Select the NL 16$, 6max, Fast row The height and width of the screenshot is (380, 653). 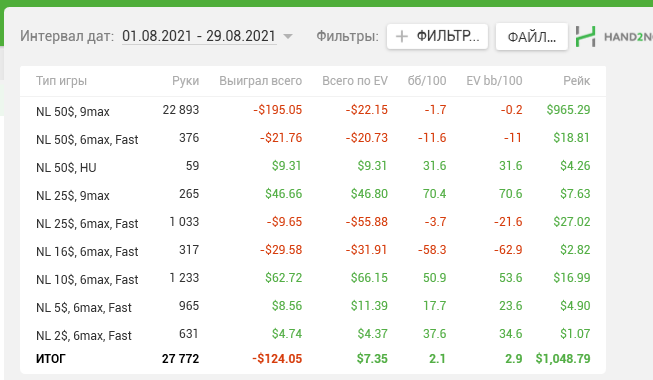point(313,250)
